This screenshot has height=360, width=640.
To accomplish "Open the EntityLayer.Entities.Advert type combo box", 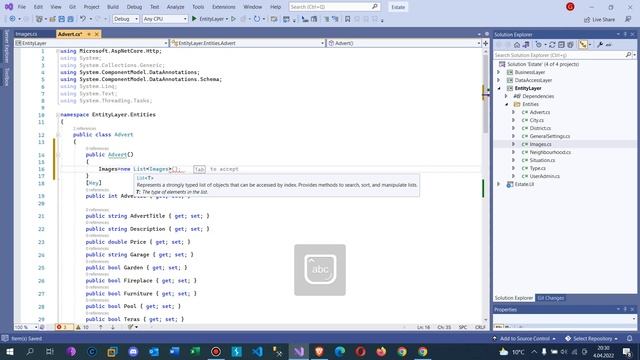I will pyautogui.click(x=247, y=43).
